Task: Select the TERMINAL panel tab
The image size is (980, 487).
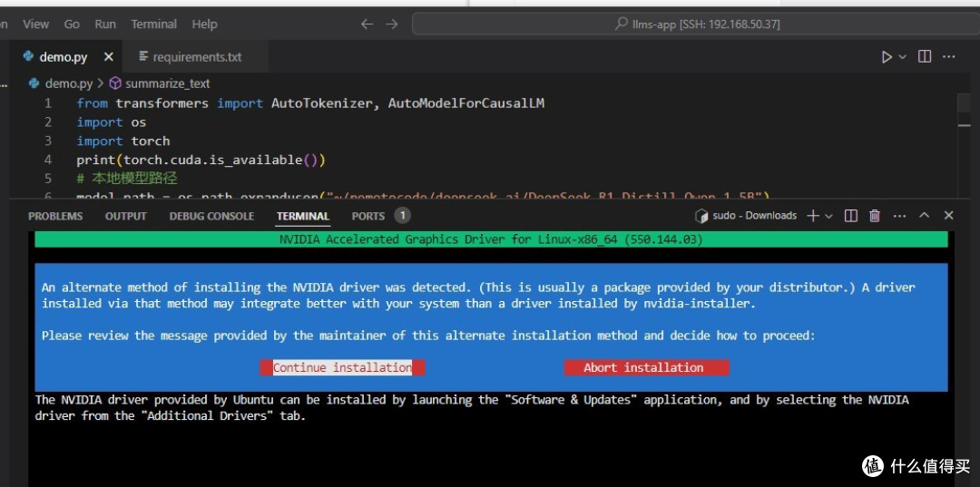Action: click(303, 216)
